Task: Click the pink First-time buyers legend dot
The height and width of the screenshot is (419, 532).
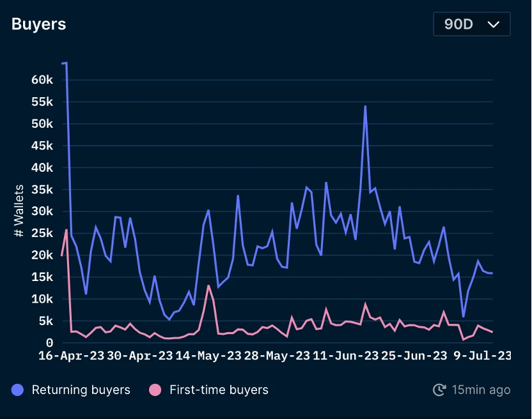Action: (155, 390)
